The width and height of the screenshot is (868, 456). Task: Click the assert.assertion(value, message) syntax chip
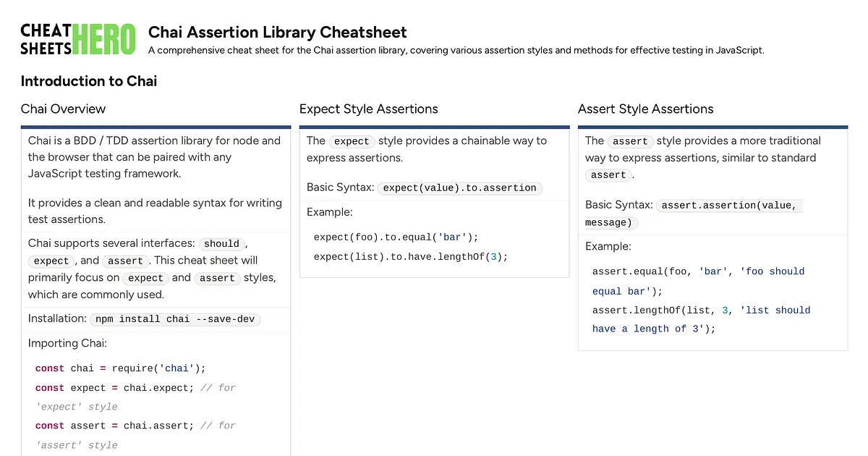pos(729,205)
